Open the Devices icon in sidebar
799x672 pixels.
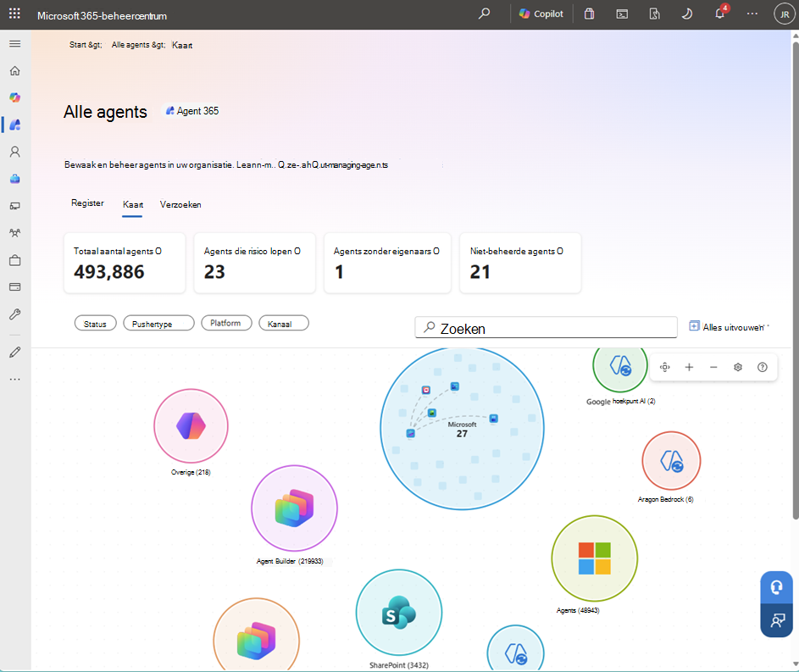pos(14,206)
